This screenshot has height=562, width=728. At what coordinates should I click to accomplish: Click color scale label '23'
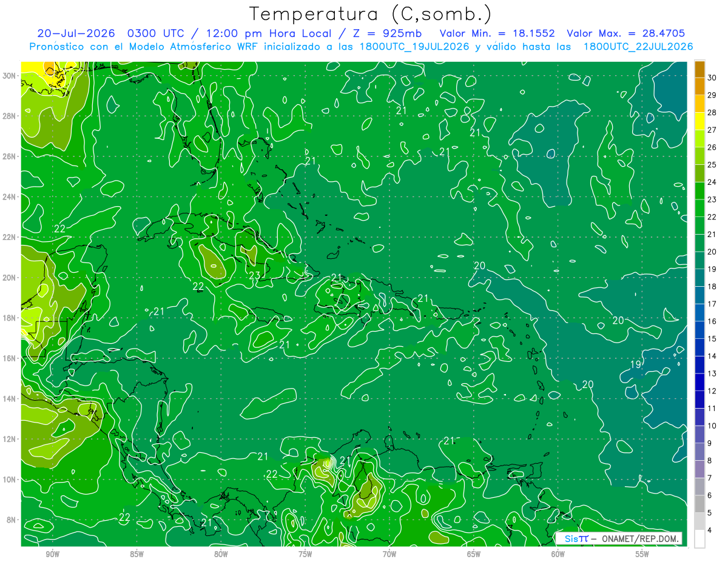[712, 199]
